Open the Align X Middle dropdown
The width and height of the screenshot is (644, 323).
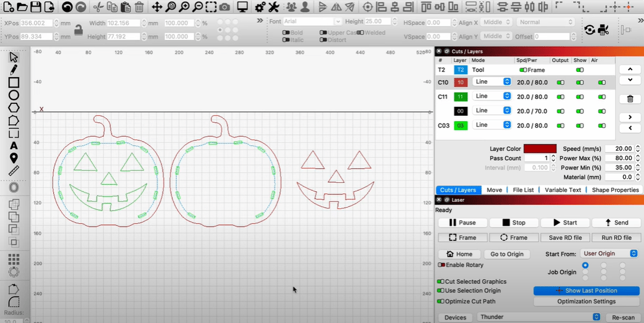tap(496, 22)
